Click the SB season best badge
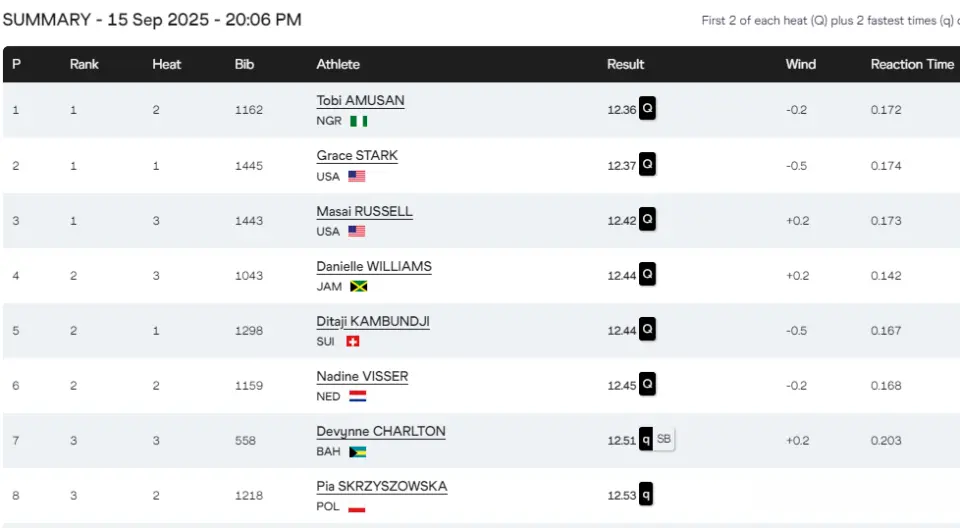The height and width of the screenshot is (528, 960). pos(664,439)
